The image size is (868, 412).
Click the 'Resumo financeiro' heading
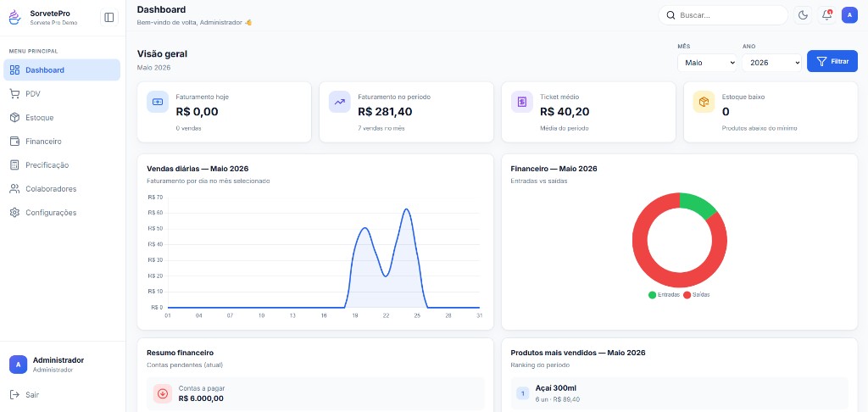point(180,353)
